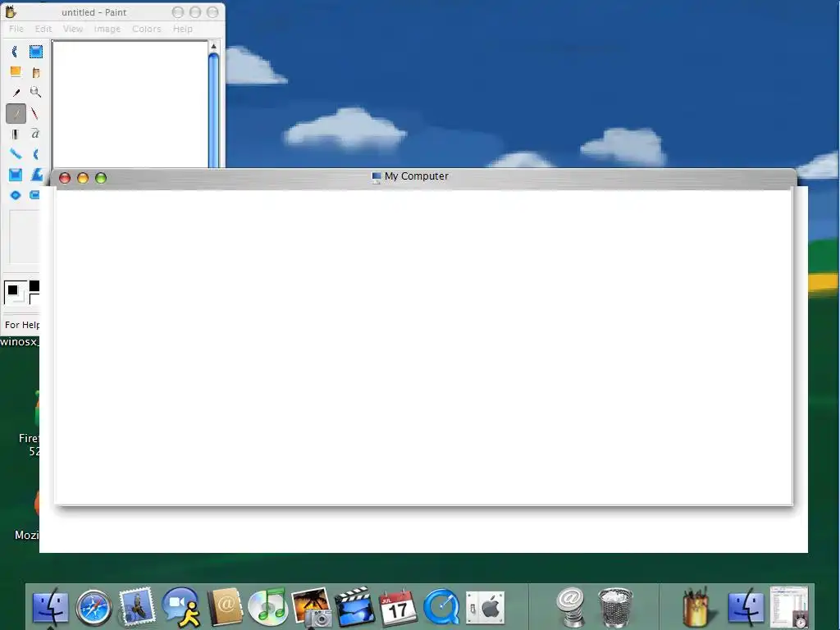Viewport: 840px width, 630px height.
Task: Select the Polygon tool in Paint
Action: [36, 175]
